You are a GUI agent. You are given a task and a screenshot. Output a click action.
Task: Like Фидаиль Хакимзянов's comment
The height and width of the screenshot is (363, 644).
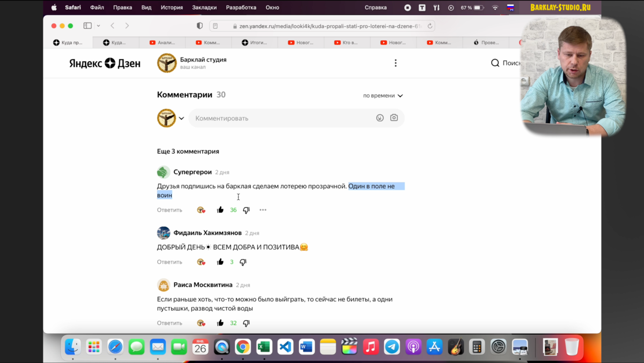pyautogui.click(x=220, y=262)
